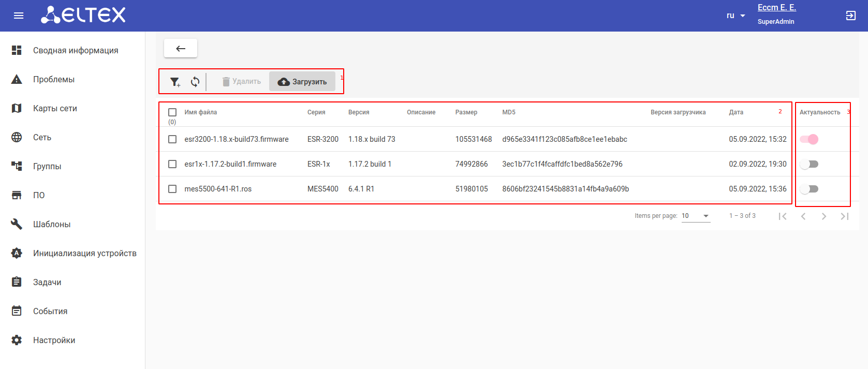Open the ru language dropdown
The image size is (868, 369).
coord(735,16)
